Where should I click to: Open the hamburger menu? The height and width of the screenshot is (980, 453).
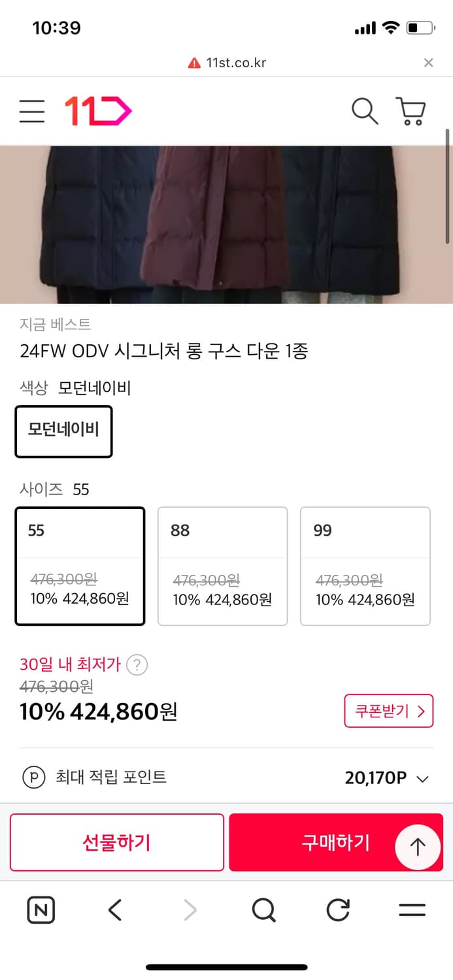click(x=31, y=111)
